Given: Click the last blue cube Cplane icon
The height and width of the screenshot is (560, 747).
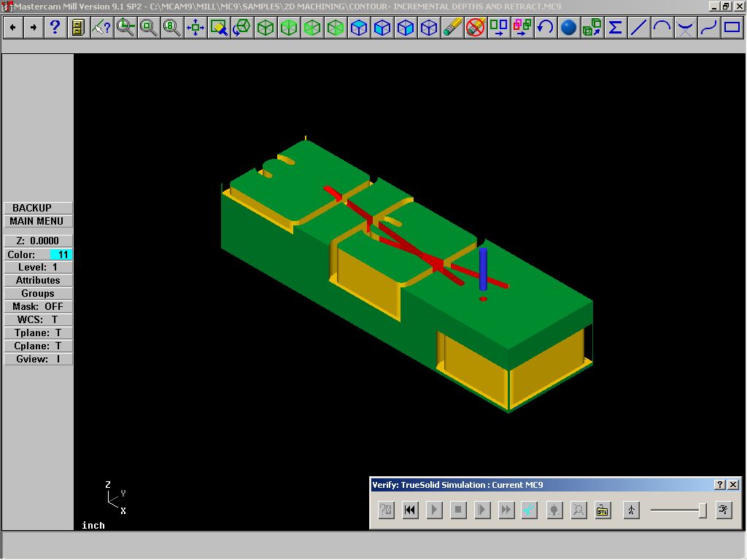Looking at the screenshot, I should (429, 28).
